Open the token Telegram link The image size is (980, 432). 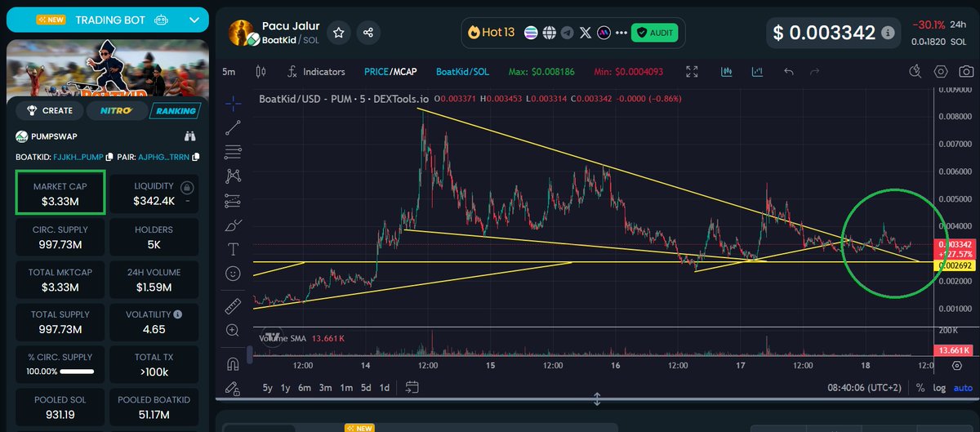pos(568,33)
